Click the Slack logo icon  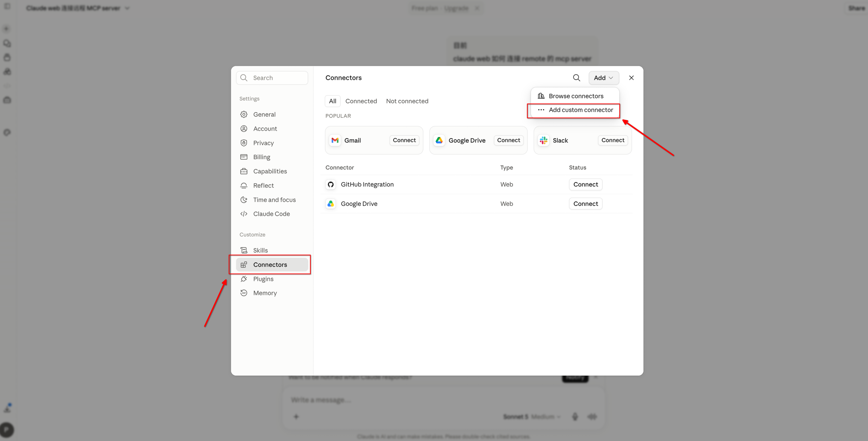544,140
